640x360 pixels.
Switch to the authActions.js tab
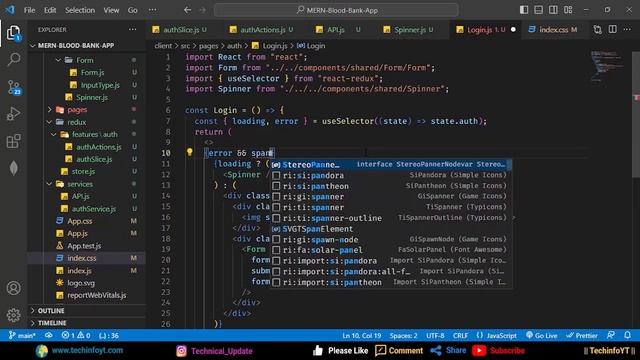click(262, 29)
